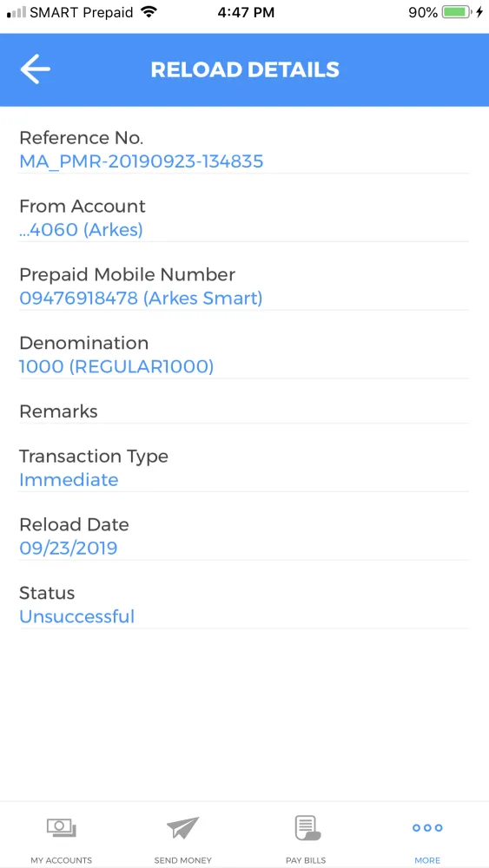Tap the Pay Bills receipt icon
The width and height of the screenshot is (489, 868).
tap(307, 827)
